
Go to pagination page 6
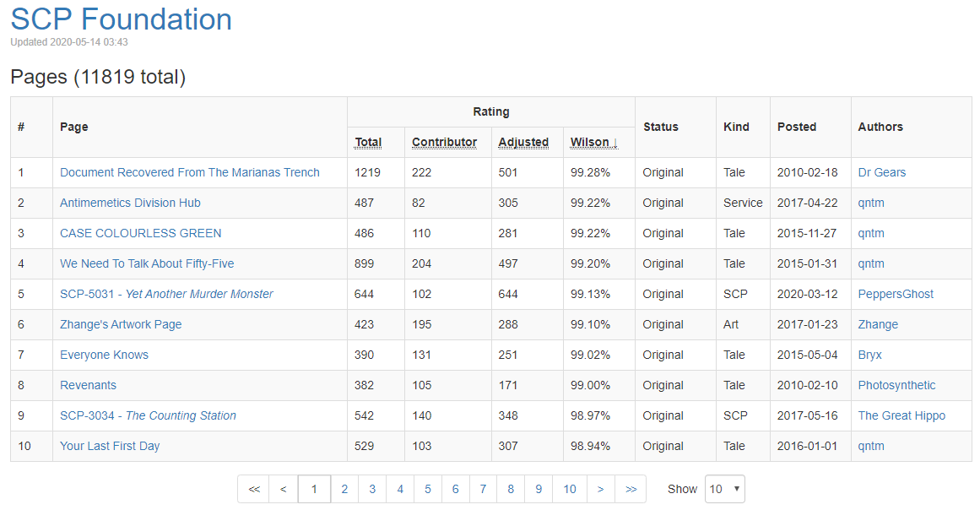pyautogui.click(x=456, y=489)
